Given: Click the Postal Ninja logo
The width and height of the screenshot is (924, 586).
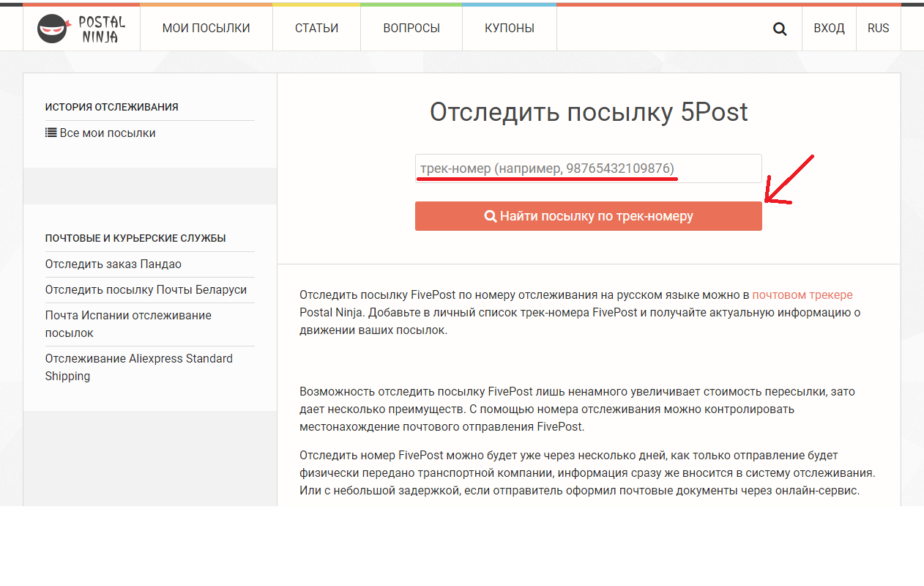Looking at the screenshot, I should 81,29.
